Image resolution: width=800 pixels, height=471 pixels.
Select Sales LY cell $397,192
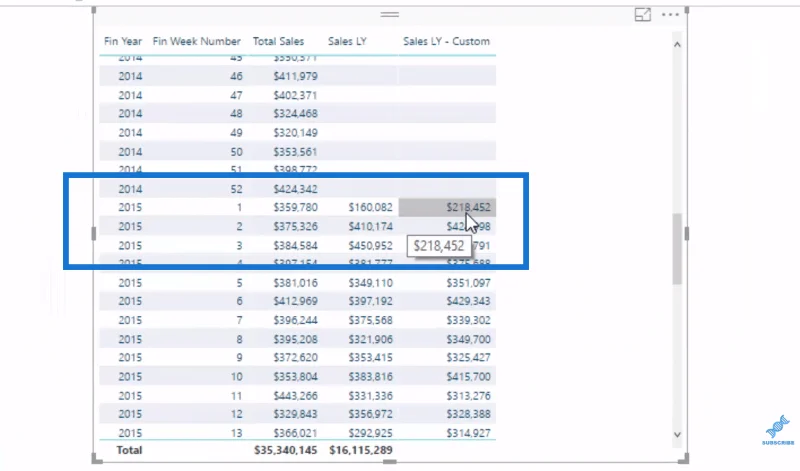click(370, 302)
